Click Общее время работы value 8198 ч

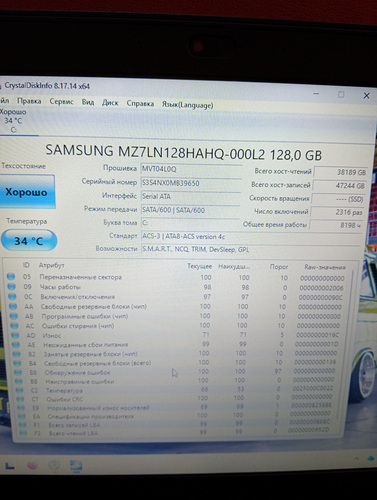pyautogui.click(x=335, y=225)
